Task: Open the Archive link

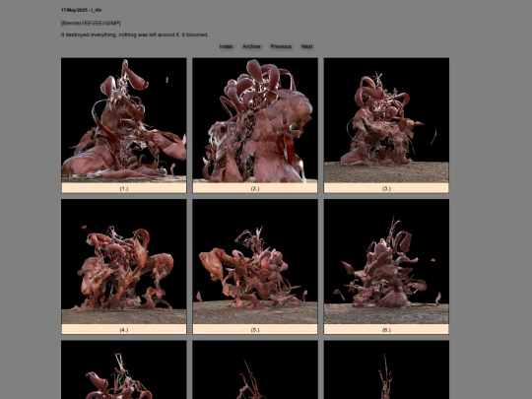Action: 251,46
